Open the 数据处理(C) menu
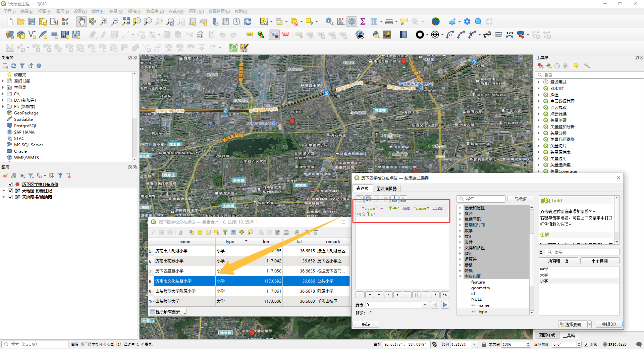This screenshot has height=349, width=644. 219,11
